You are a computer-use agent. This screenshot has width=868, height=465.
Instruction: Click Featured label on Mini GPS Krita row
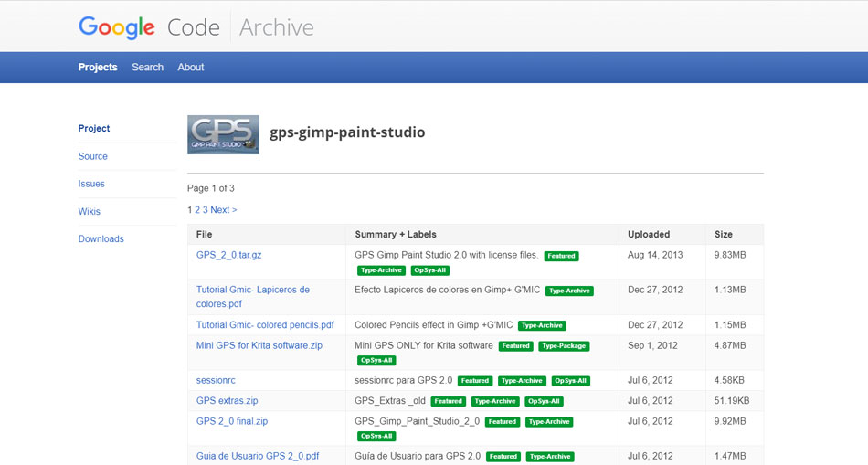click(516, 346)
